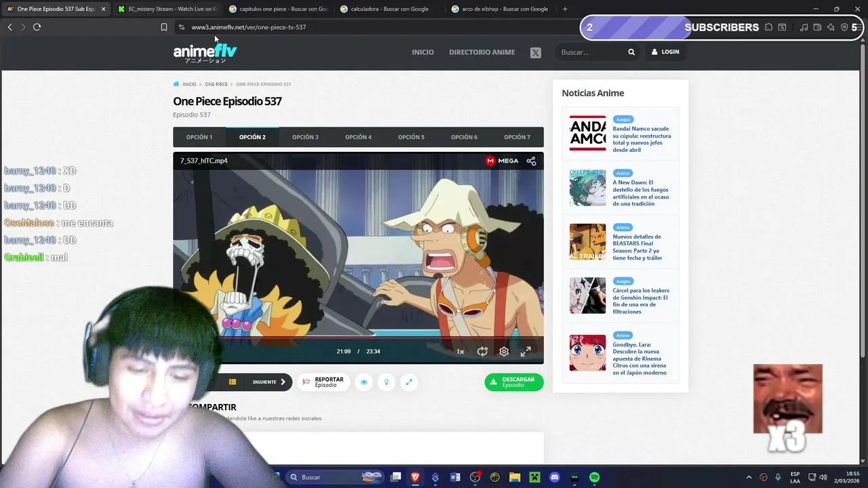Open 'A New Dawn' news article link
This screenshot has width=868, height=488.
pos(641,193)
